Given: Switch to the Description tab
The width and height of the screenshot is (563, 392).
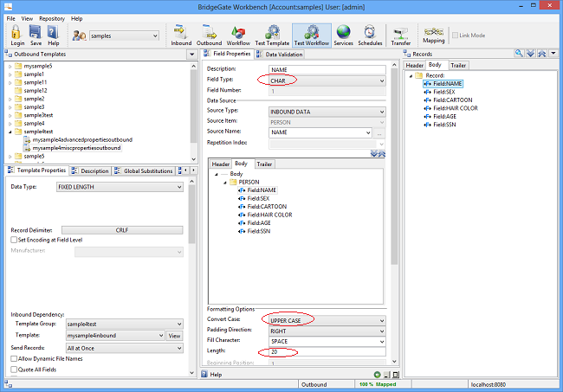Looking at the screenshot, I should [90, 171].
